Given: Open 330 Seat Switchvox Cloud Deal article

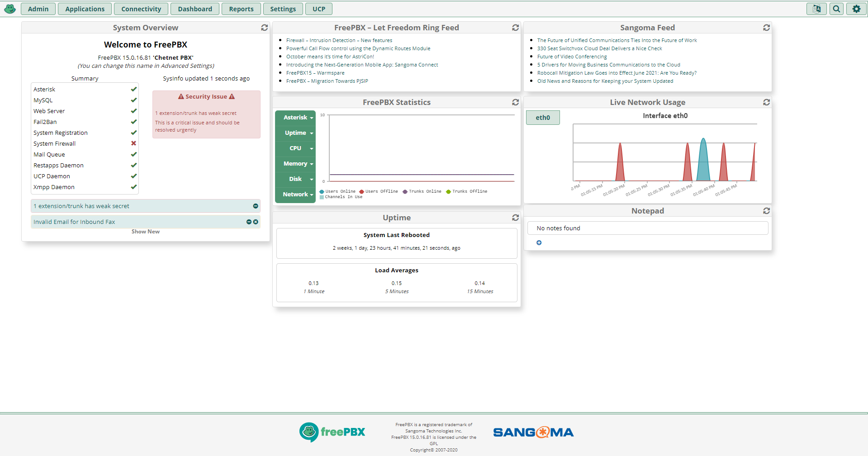Looking at the screenshot, I should (599, 48).
